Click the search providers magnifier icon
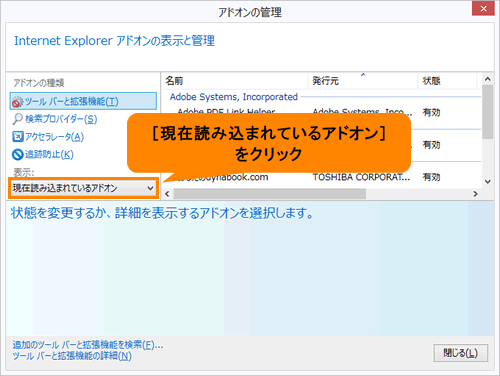The image size is (500, 376). (17, 119)
